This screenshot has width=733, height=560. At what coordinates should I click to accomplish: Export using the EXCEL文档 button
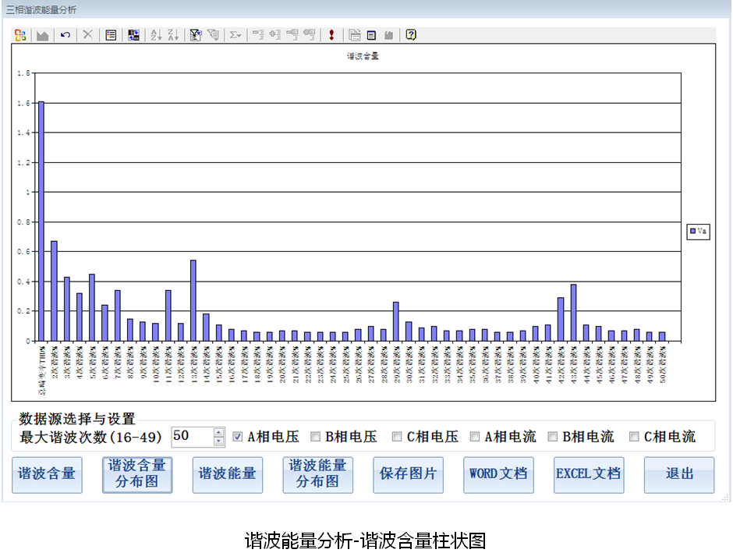pyautogui.click(x=589, y=474)
